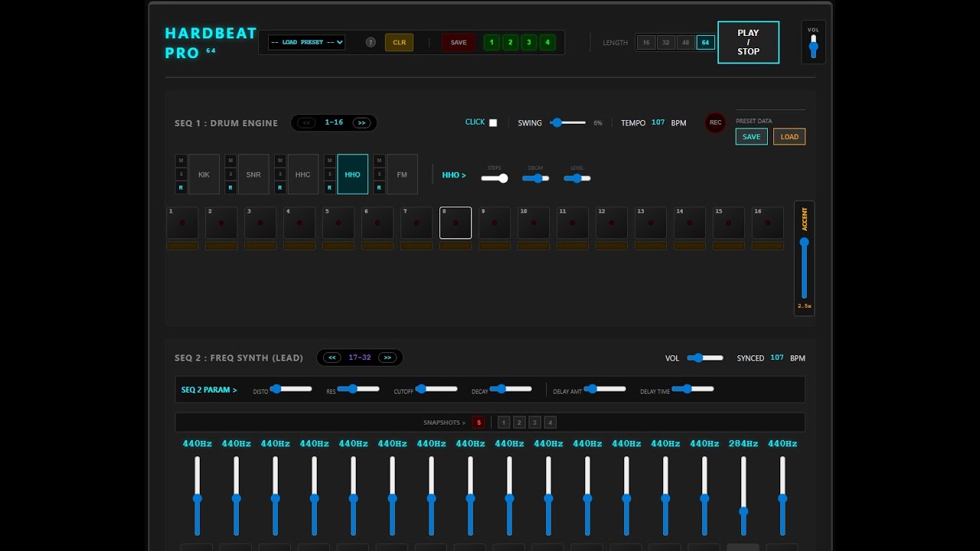980x551 pixels.
Task: Toggle drum step 4 pad
Action: [x=299, y=223]
